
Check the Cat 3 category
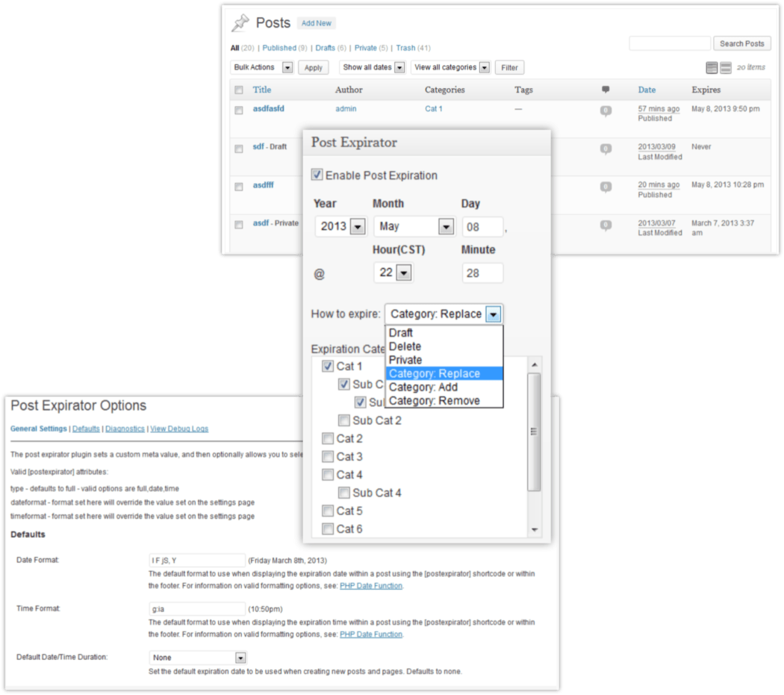pyautogui.click(x=328, y=457)
